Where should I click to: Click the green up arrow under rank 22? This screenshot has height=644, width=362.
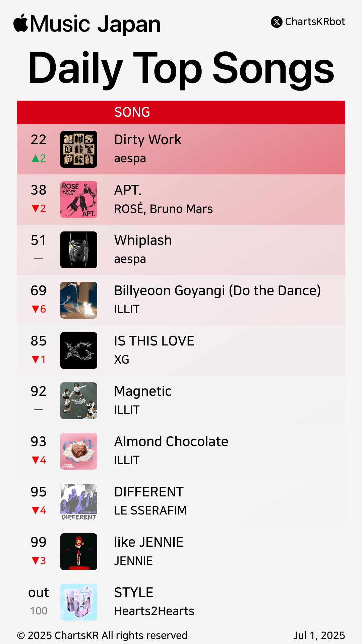tap(35, 158)
